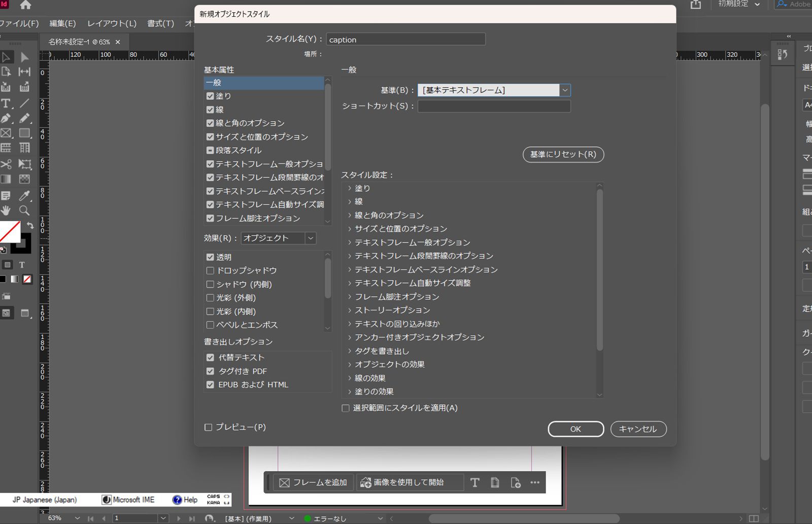Select the Scissors tool
The width and height of the screenshot is (812, 524).
tap(7, 164)
